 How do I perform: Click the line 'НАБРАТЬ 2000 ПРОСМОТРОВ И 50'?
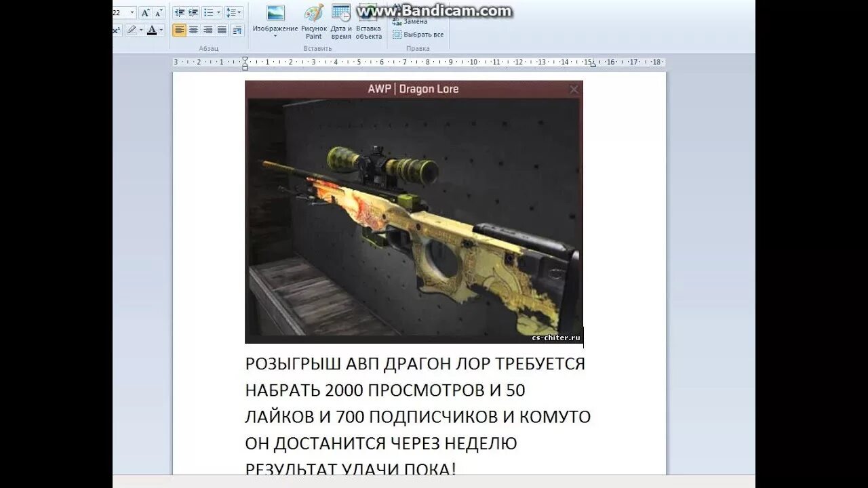[x=385, y=390]
